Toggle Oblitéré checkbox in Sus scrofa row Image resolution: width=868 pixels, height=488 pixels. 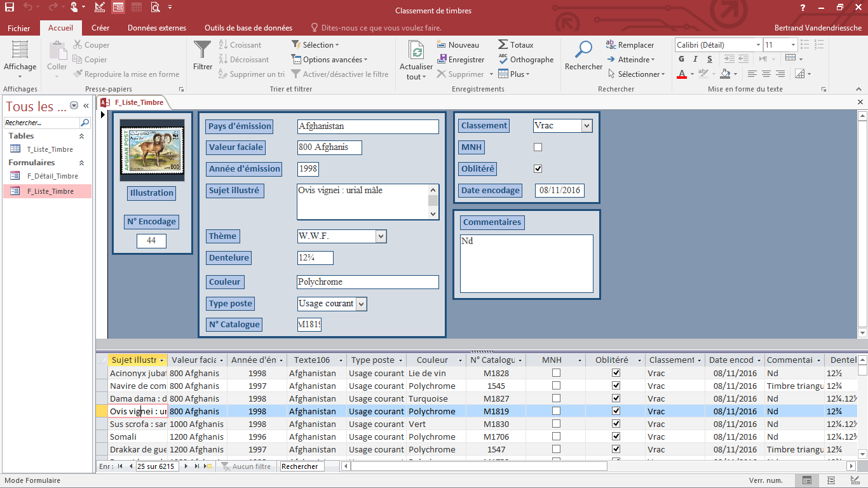pyautogui.click(x=616, y=424)
